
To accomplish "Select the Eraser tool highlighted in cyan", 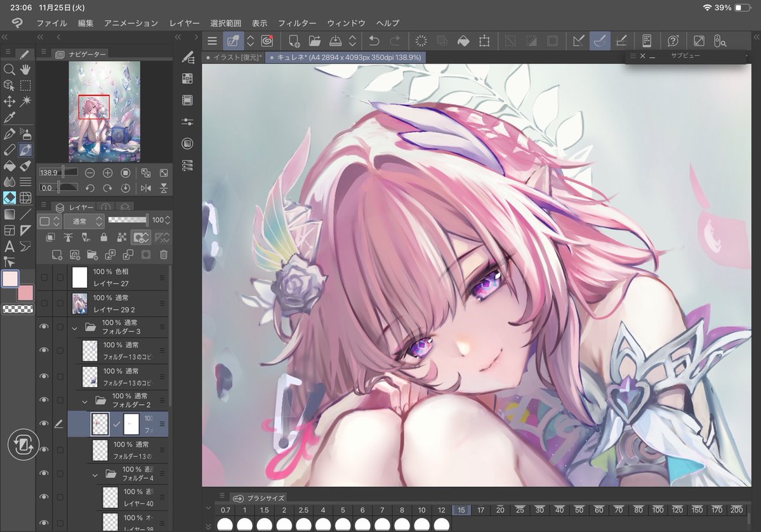I will pos(10,198).
